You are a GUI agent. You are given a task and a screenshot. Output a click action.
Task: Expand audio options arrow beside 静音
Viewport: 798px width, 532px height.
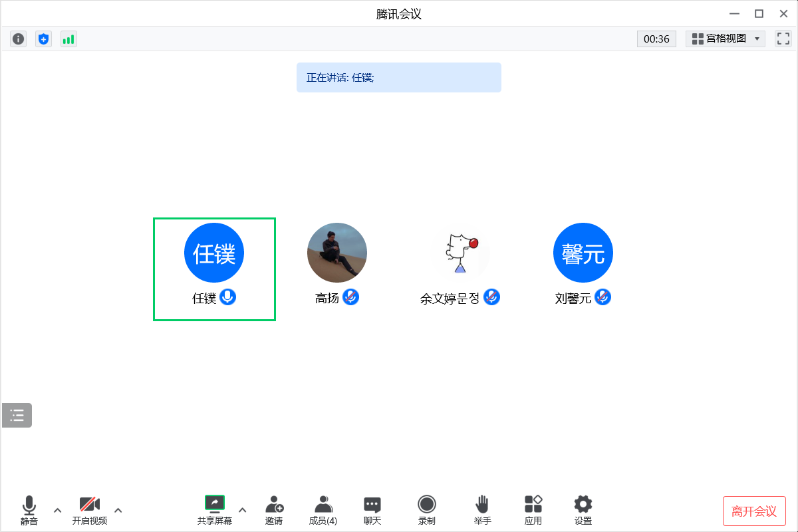point(57,510)
